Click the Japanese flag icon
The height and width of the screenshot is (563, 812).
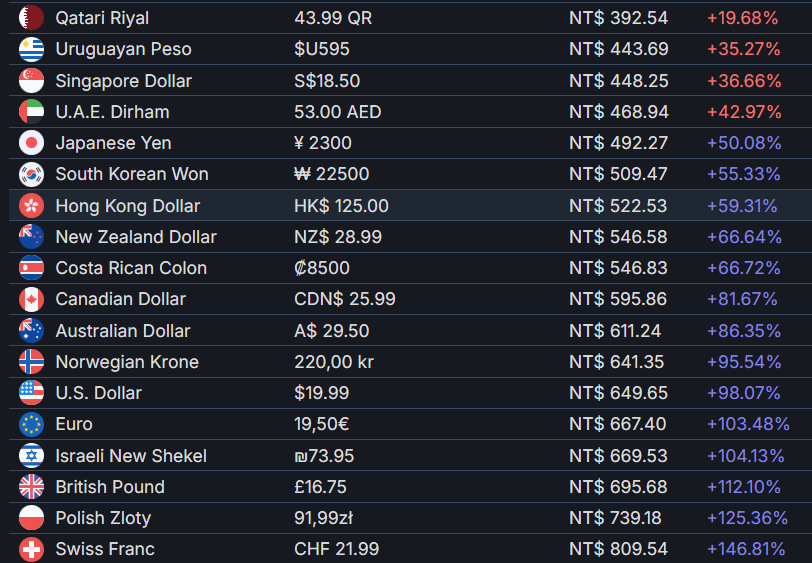pos(31,143)
